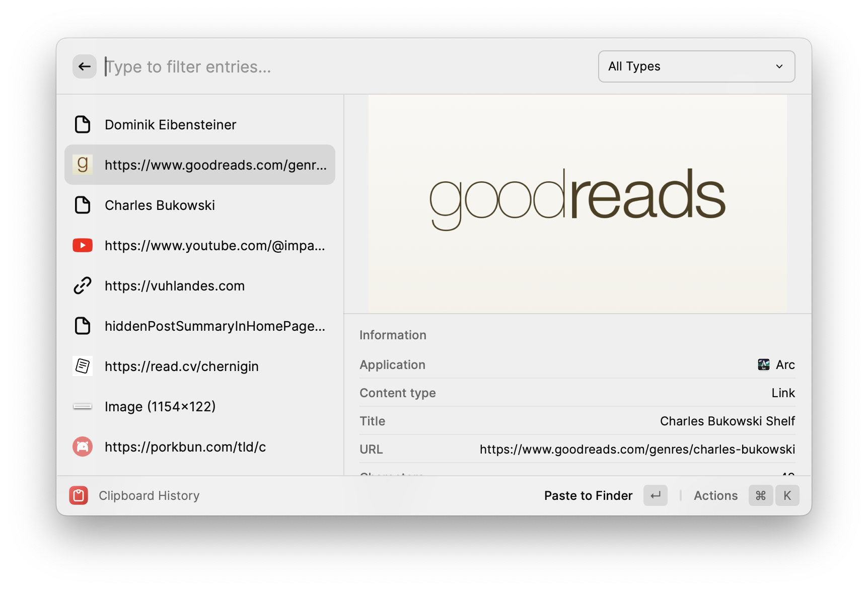
Task: Click the Paste to Finder button
Action: (x=588, y=495)
